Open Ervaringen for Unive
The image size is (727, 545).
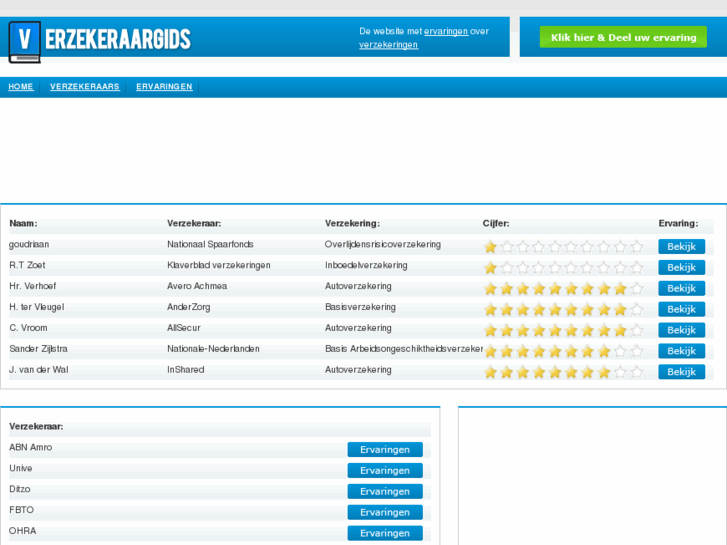pyautogui.click(x=385, y=471)
